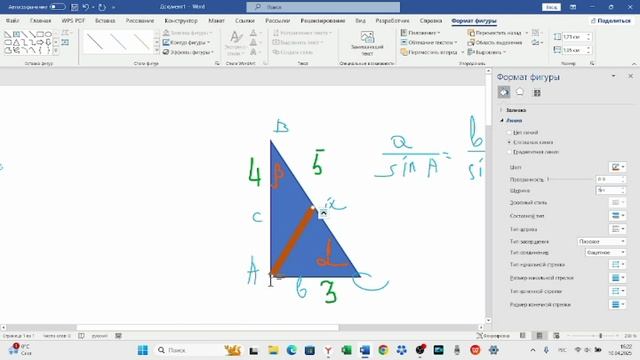The image size is (640, 360).
Task: Click the Область выделения button
Action: [495, 42]
